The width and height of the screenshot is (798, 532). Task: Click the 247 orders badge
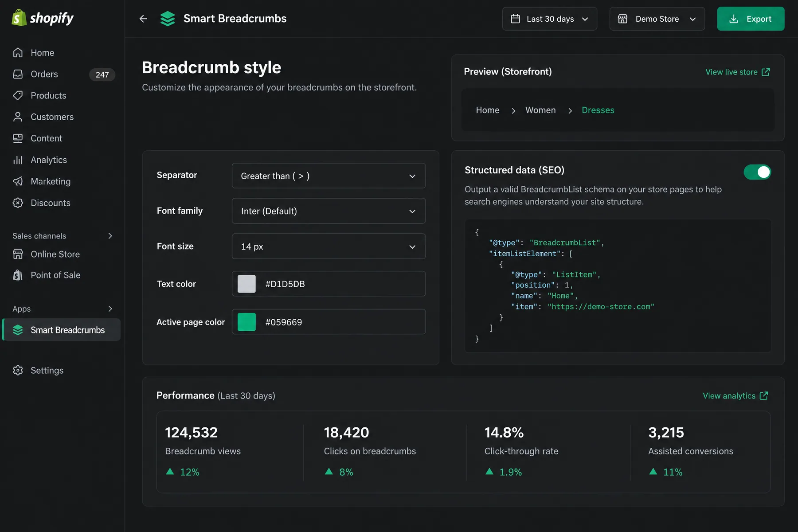(102, 74)
